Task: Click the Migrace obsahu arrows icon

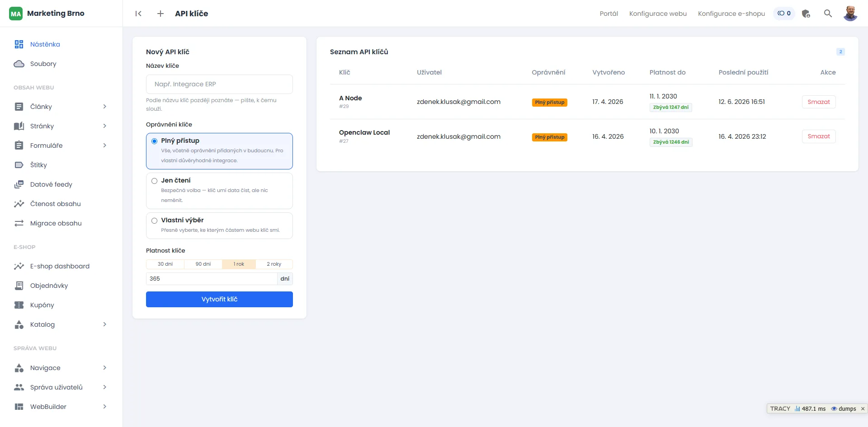Action: (19, 223)
